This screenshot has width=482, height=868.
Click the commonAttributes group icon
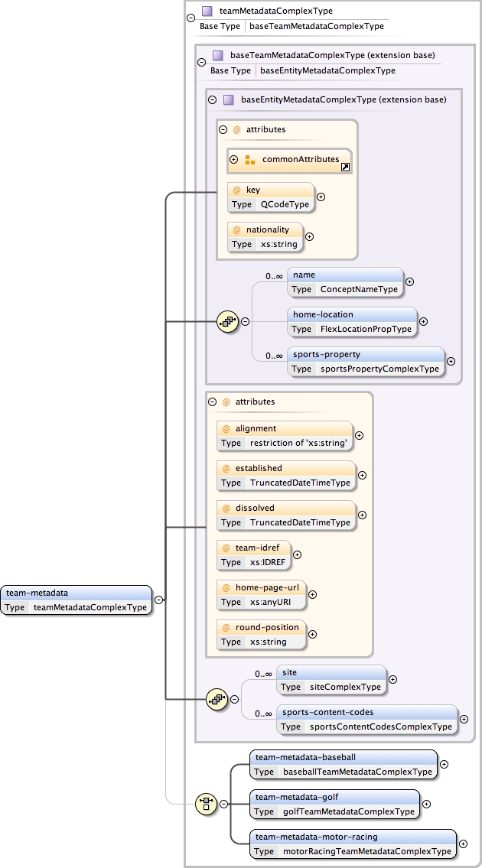coord(249,160)
